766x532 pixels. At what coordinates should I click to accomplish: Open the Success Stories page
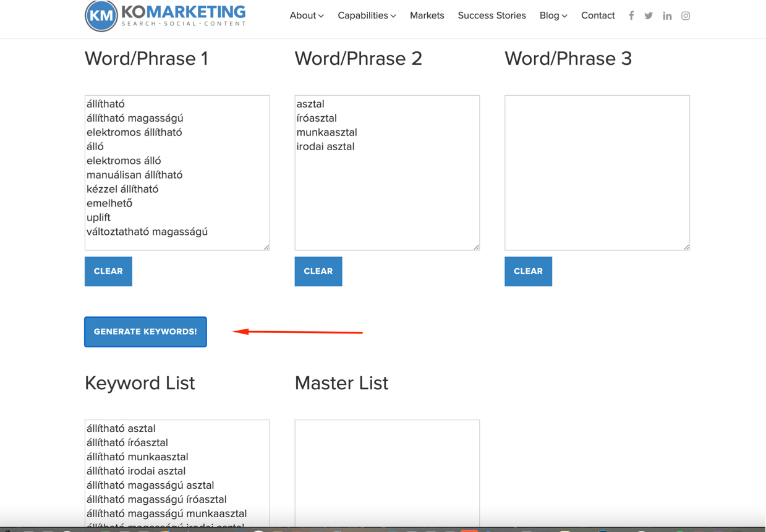click(492, 15)
